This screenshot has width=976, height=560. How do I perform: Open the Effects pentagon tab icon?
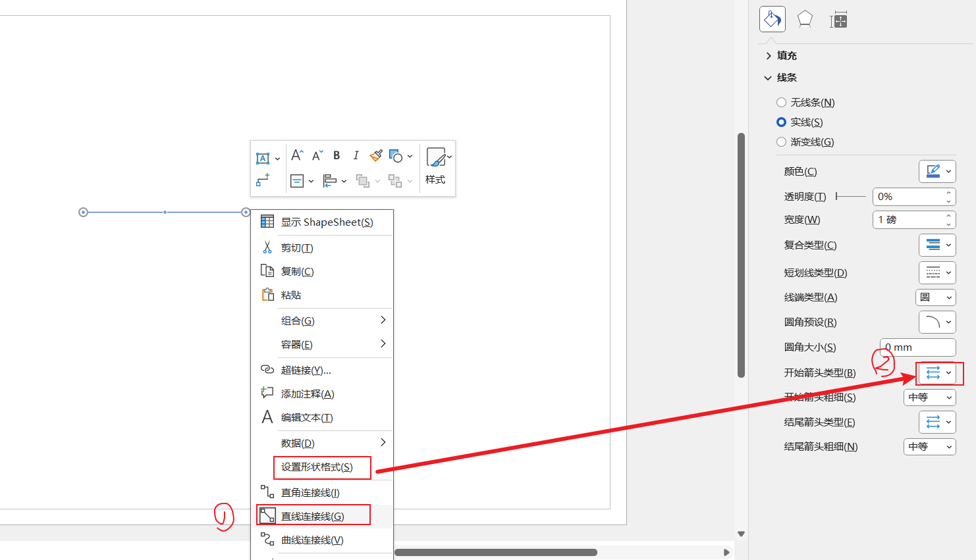(805, 19)
